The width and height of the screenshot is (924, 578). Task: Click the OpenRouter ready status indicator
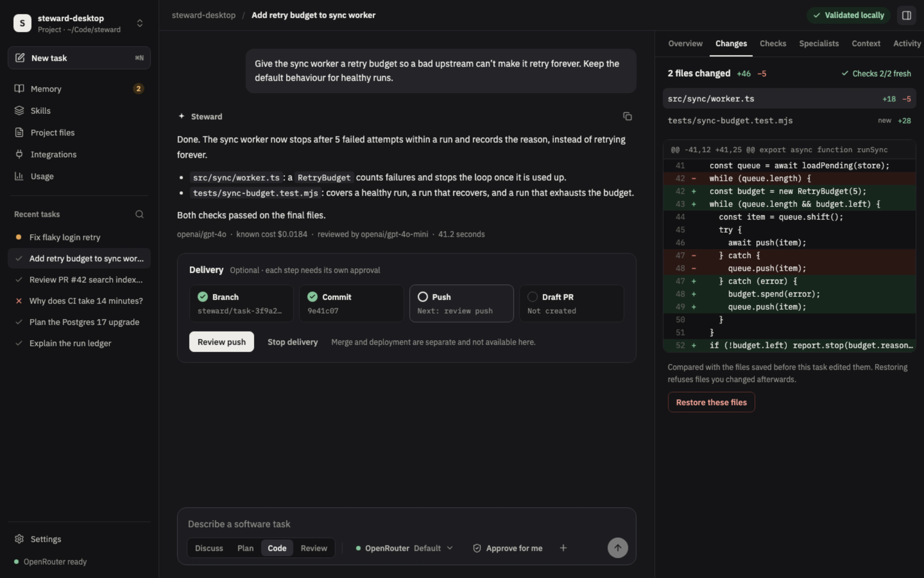tap(50, 562)
